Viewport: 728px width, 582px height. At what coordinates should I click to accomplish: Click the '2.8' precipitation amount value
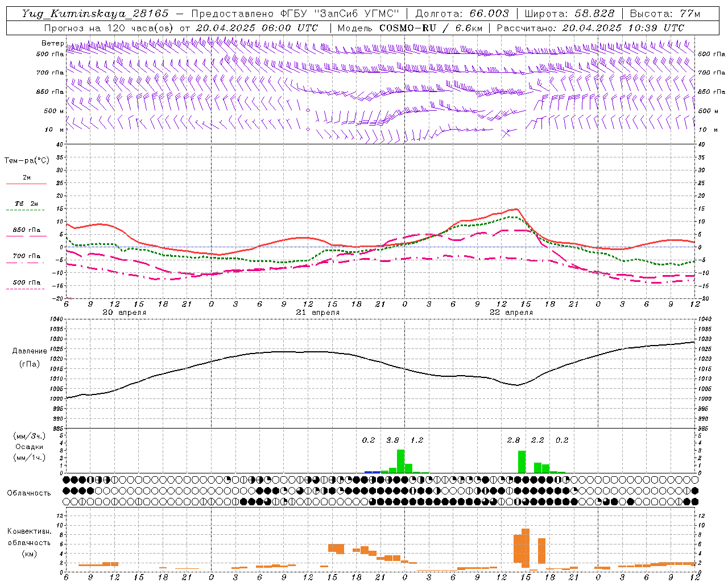point(514,440)
